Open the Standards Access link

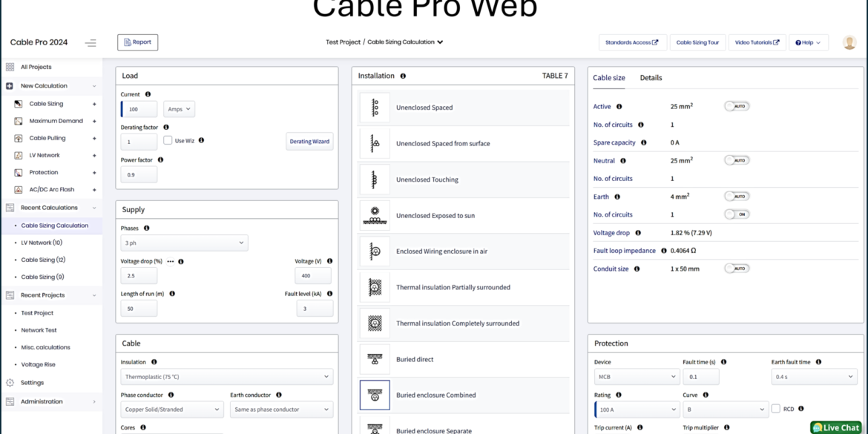(633, 42)
